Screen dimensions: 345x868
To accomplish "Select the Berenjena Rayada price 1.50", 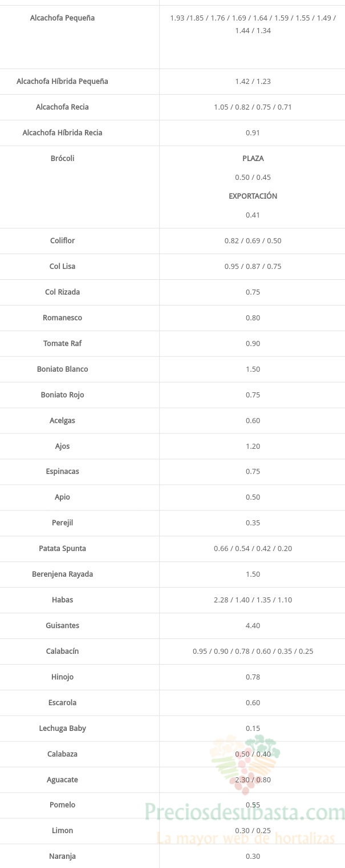I will 253,574.
